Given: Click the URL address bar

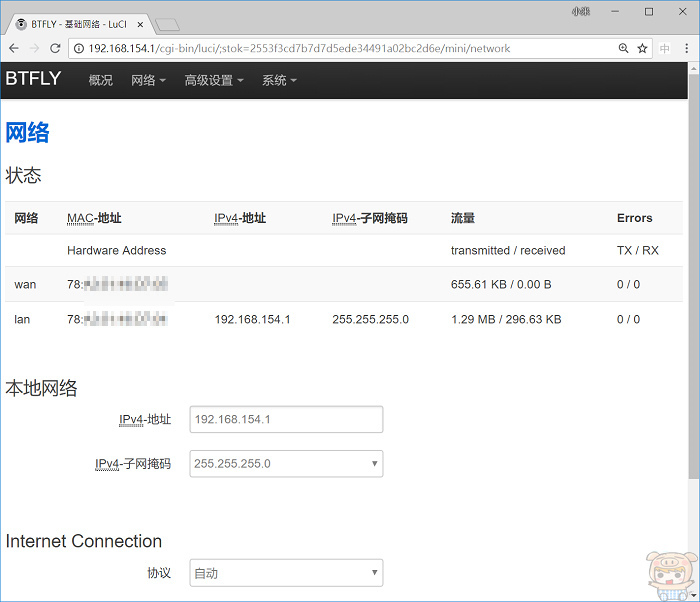Looking at the screenshot, I should coord(340,48).
